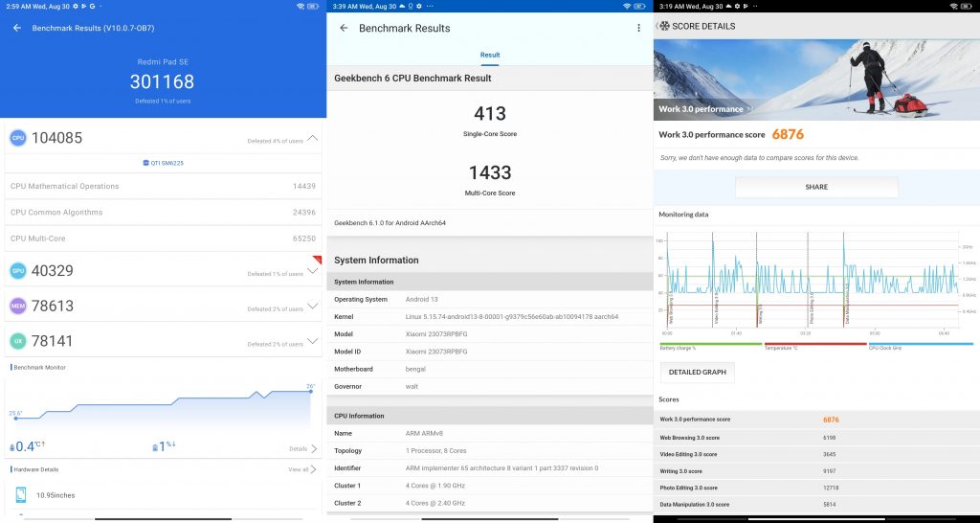Click the Motherboard bengal row
This screenshot has width=980, height=523.
click(490, 369)
